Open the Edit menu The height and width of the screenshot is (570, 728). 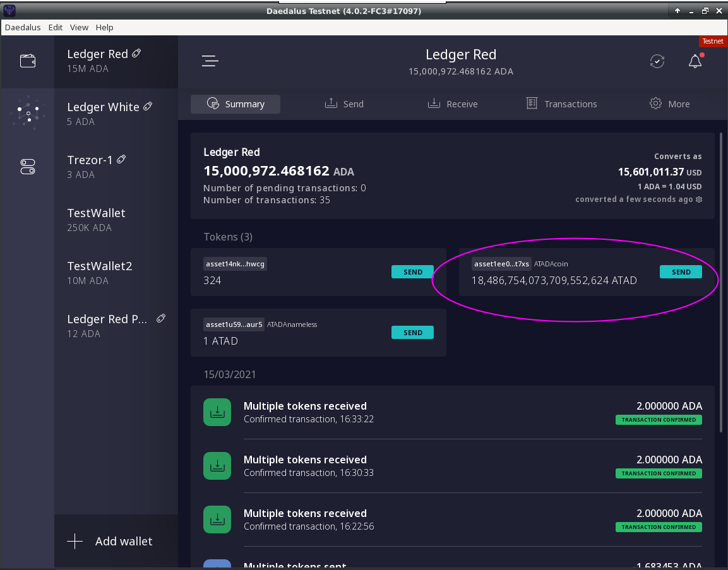[56, 27]
